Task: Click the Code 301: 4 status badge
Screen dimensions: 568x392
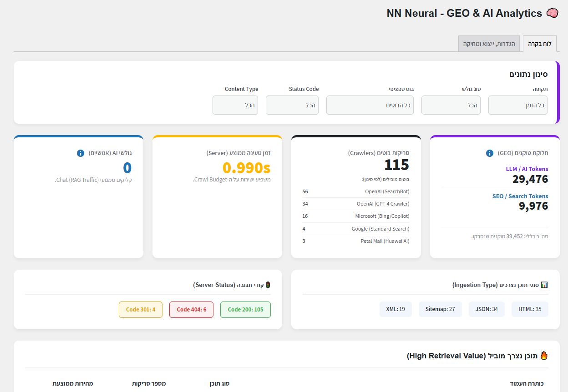Action: pos(141,310)
